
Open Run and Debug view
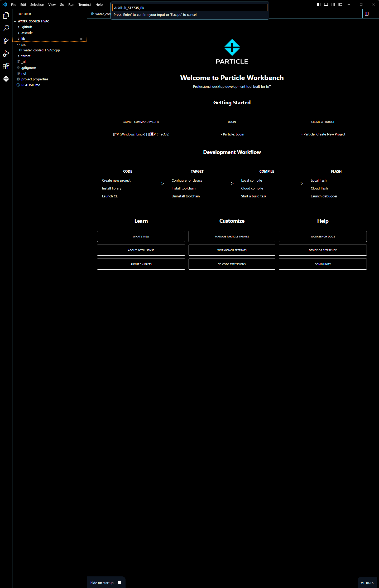[6, 54]
